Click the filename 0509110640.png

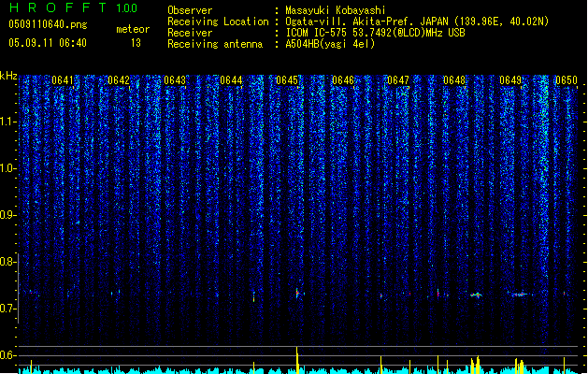[48, 24]
